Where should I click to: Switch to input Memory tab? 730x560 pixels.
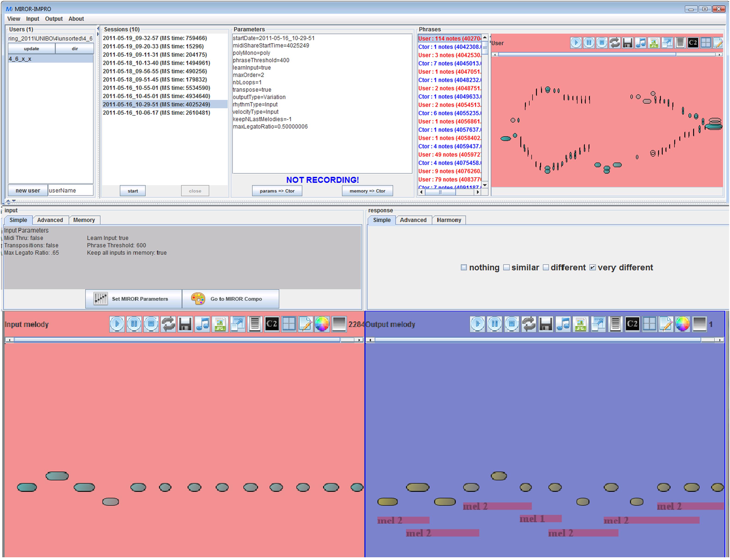point(84,220)
